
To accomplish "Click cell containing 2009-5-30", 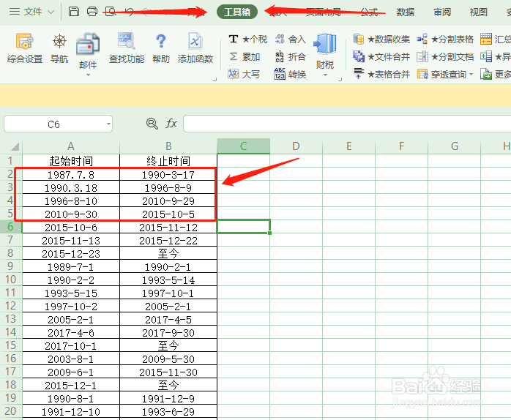I will tap(168, 359).
